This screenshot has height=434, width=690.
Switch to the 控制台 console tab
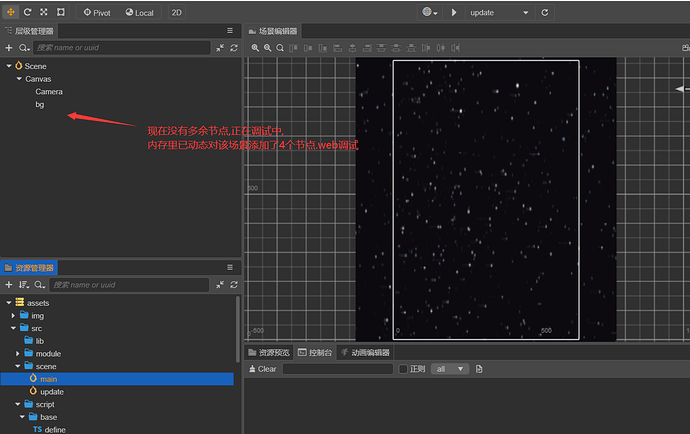(x=315, y=353)
